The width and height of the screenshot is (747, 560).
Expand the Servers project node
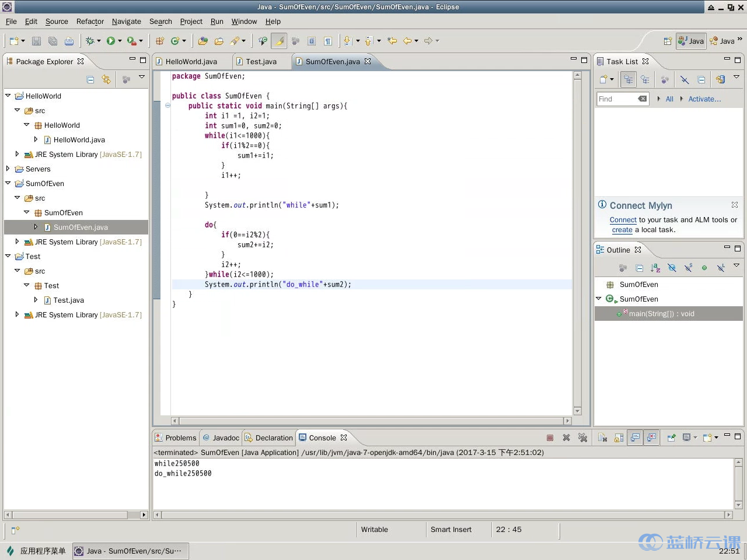coord(8,169)
